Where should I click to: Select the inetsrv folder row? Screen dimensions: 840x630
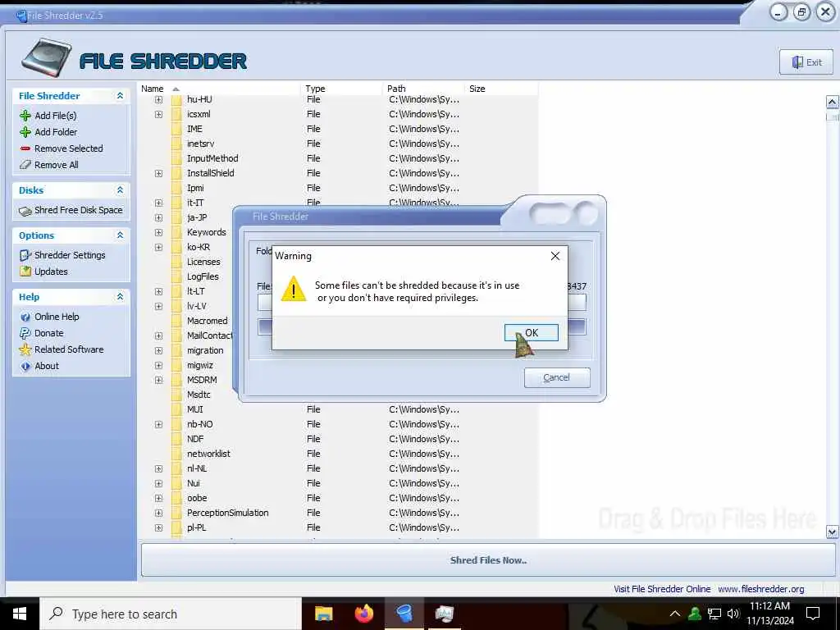pyautogui.click(x=337, y=144)
